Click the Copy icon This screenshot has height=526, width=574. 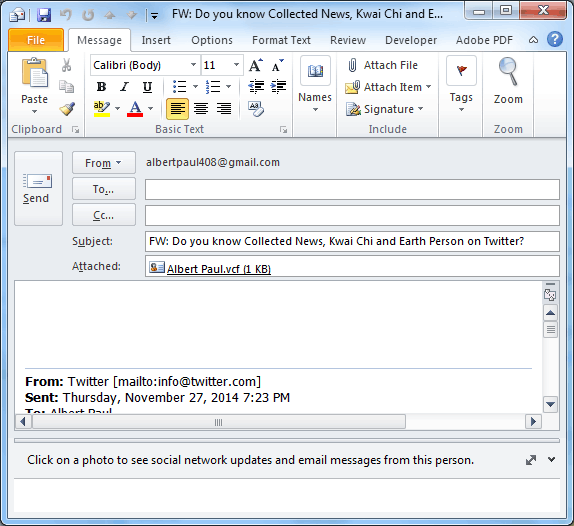pos(67,87)
